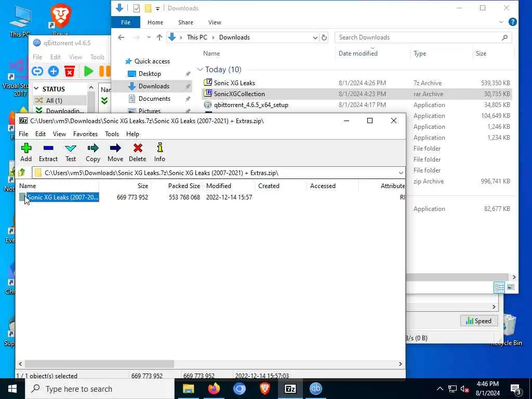Open the 7-Zip Favorites menu
The height and width of the screenshot is (399, 532).
[x=86, y=134]
